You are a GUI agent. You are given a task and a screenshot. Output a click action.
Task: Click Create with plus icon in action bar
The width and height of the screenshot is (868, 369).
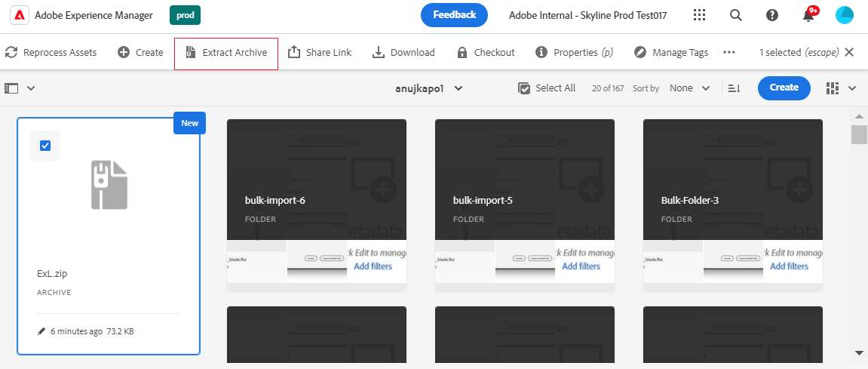coord(140,53)
